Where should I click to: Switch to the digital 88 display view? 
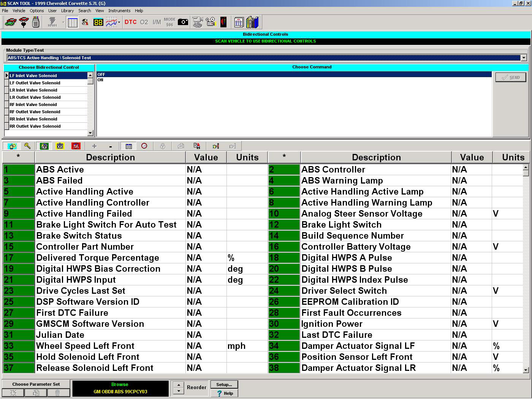[x=98, y=22]
